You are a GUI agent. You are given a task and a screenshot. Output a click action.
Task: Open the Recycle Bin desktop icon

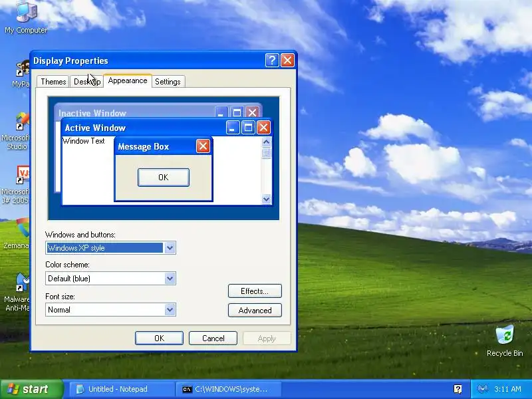[505, 341]
